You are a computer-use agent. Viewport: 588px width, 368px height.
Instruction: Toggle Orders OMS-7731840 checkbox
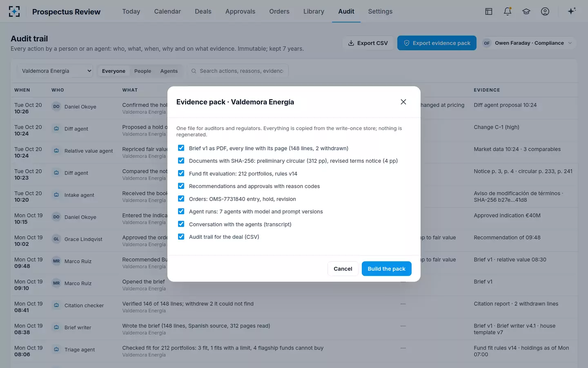pyautogui.click(x=181, y=199)
